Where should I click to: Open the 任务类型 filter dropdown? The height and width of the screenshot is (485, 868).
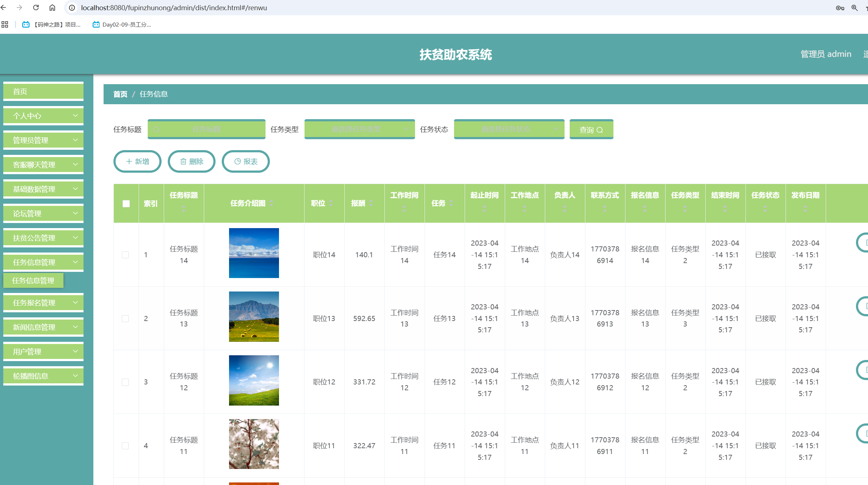(359, 129)
